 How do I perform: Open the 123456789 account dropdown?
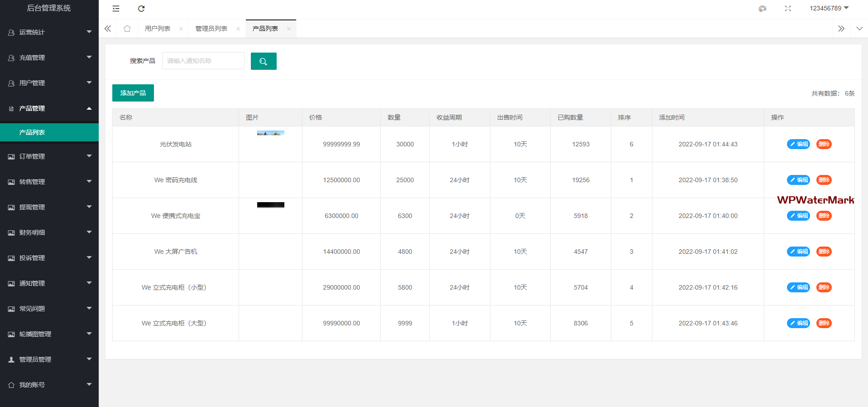tap(829, 8)
